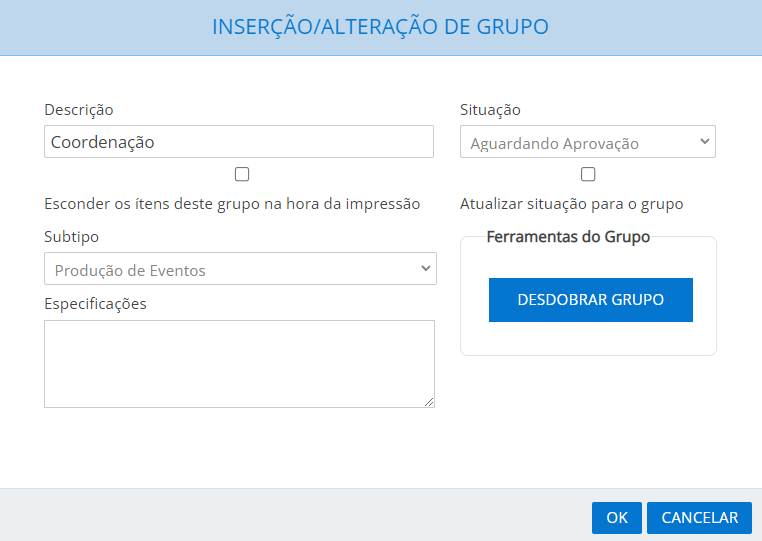The width and height of the screenshot is (762, 541).
Task: Click 'Esconder os ítens deste grupo na hora da impressão' label
Action: 232,204
